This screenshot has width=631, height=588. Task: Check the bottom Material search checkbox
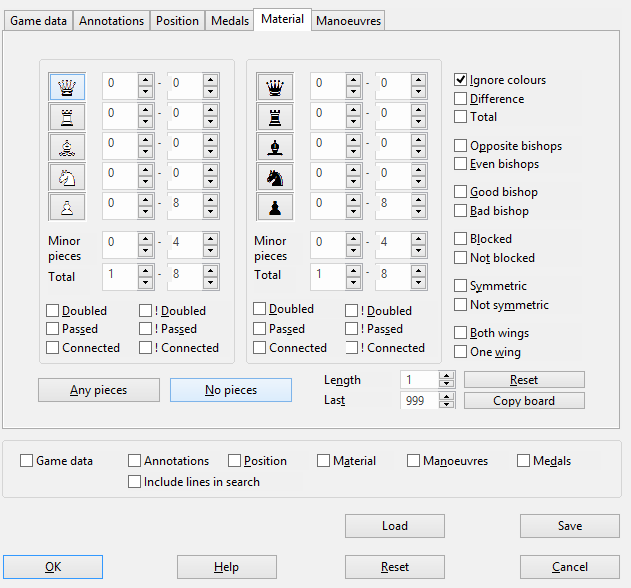pyautogui.click(x=323, y=461)
